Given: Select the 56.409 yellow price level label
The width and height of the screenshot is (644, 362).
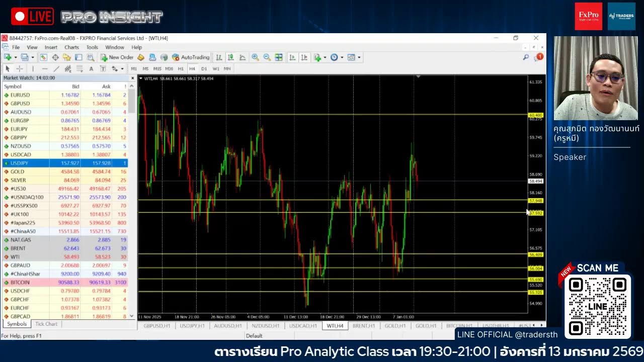Looking at the screenshot, I should (x=535, y=255).
